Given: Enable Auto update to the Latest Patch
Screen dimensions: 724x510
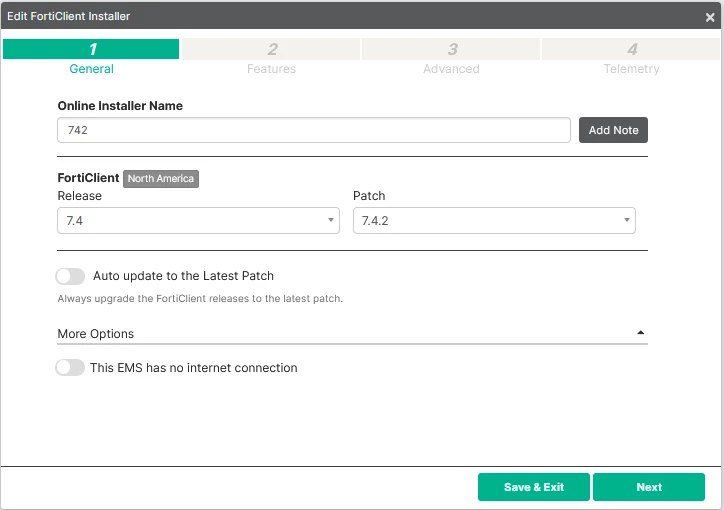Looking at the screenshot, I should click(70, 276).
